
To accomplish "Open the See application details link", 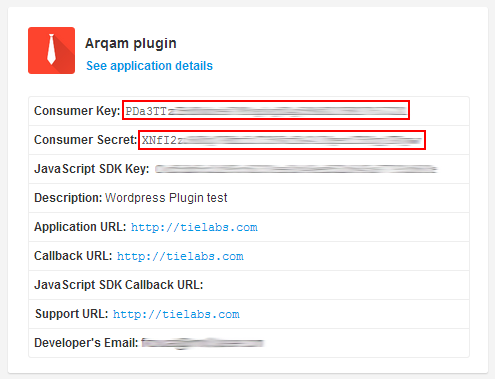I will click(149, 66).
